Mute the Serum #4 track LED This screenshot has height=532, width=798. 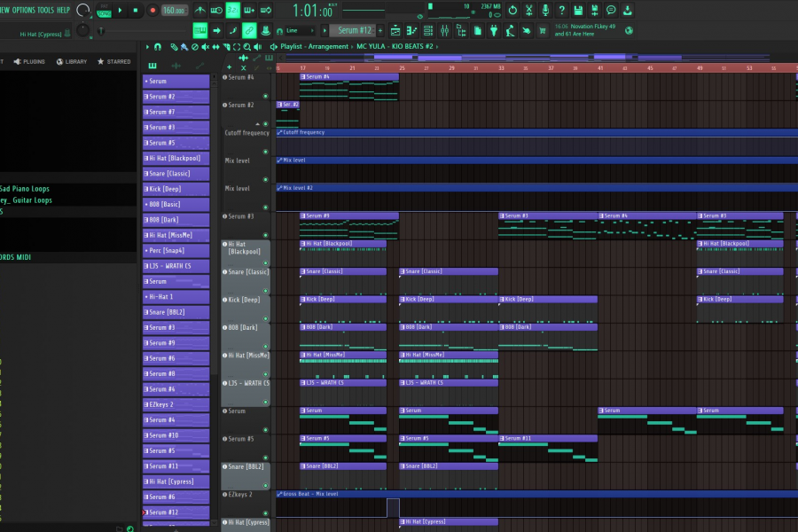pos(265,96)
